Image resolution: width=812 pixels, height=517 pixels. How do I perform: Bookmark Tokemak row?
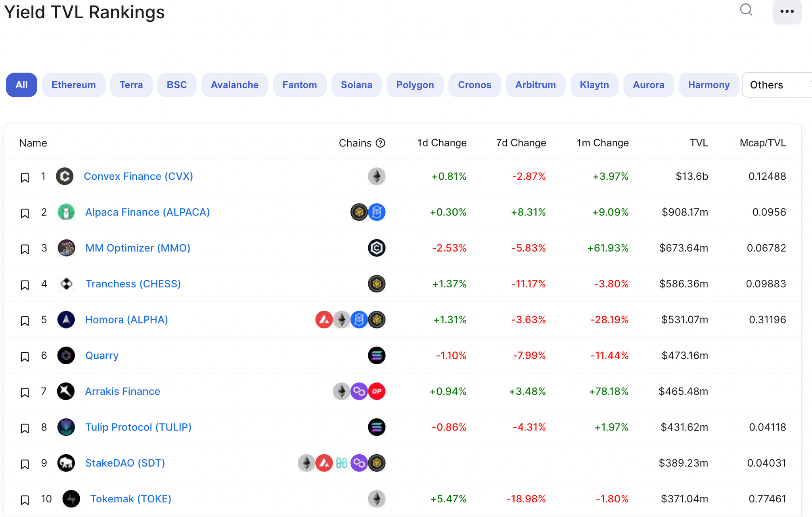click(x=25, y=500)
